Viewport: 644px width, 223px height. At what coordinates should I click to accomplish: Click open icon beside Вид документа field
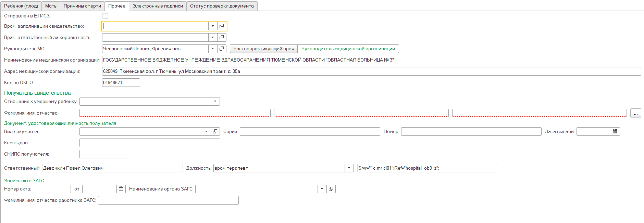(215, 132)
